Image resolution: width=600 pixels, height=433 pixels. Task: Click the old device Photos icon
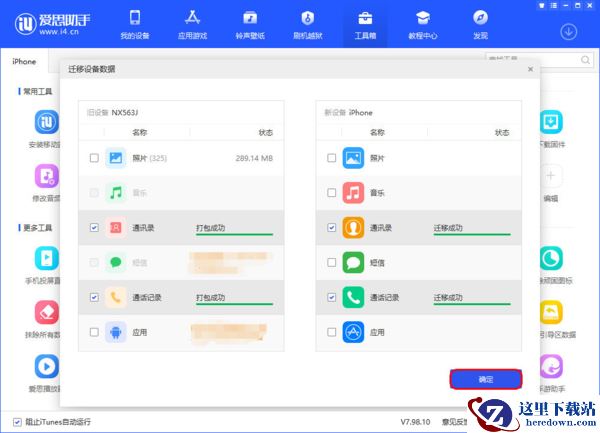coord(116,158)
